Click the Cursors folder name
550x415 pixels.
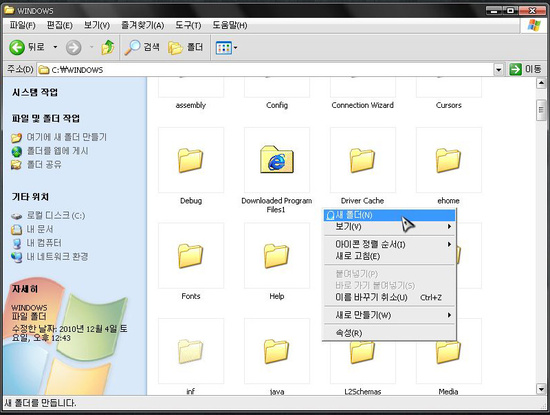[x=449, y=105]
